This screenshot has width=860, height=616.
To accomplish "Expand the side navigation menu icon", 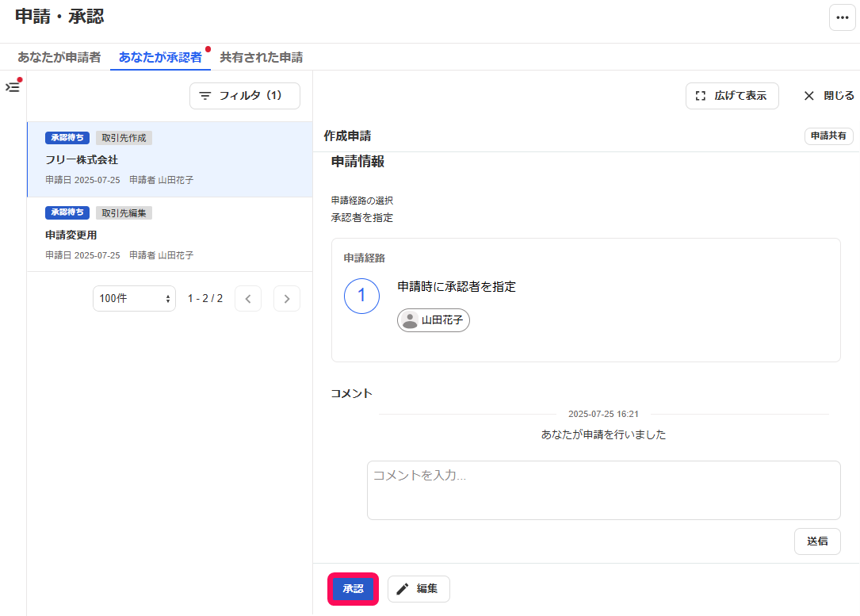I will pyautogui.click(x=13, y=87).
